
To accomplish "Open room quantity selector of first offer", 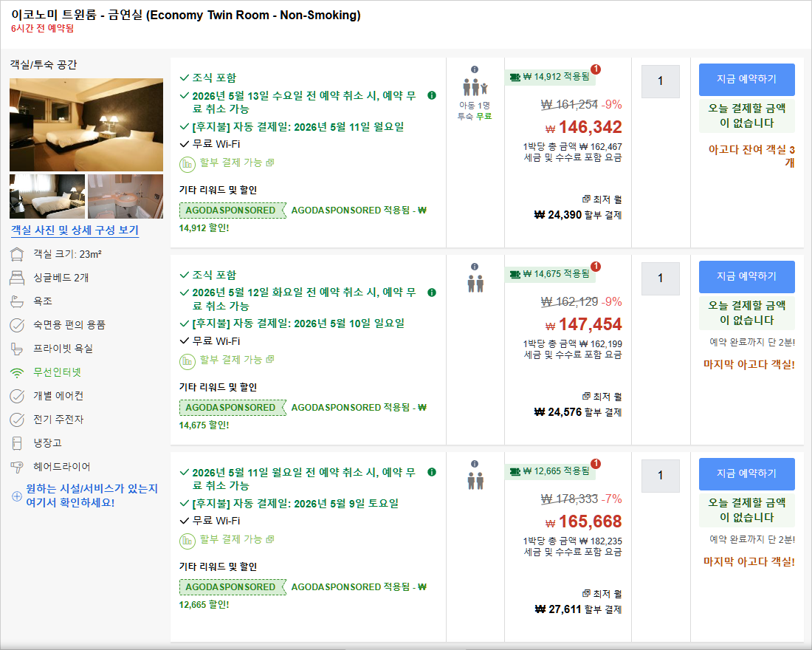I will [660, 81].
